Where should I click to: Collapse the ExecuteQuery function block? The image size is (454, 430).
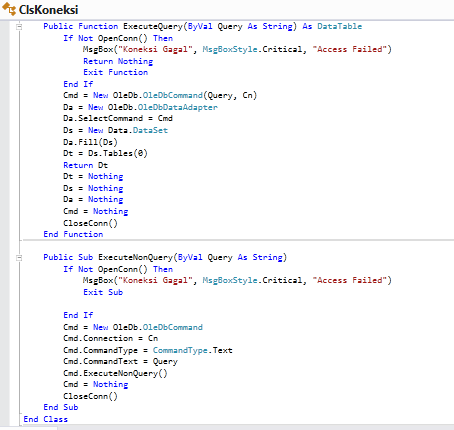tap(19, 27)
